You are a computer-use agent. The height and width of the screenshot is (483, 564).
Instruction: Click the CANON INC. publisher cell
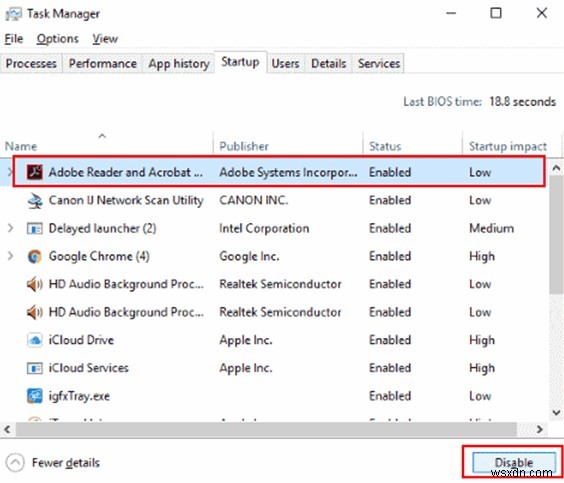(254, 200)
